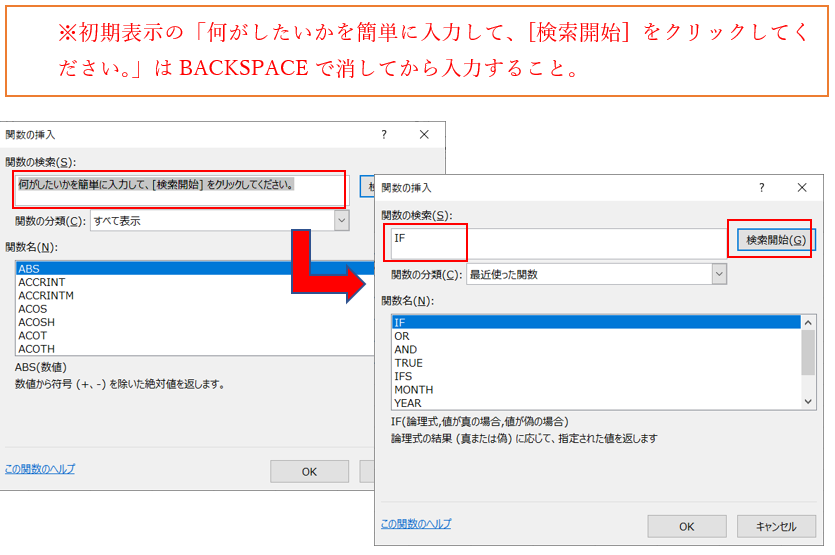The width and height of the screenshot is (835, 555).
Task: Open この関数のヘルプ link in front dialog
Action: (x=416, y=524)
